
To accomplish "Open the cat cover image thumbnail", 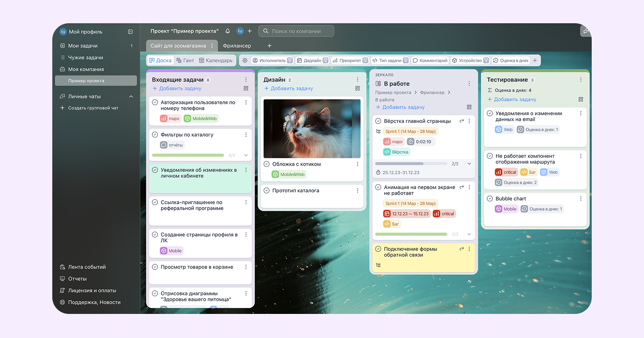I will click(312, 128).
